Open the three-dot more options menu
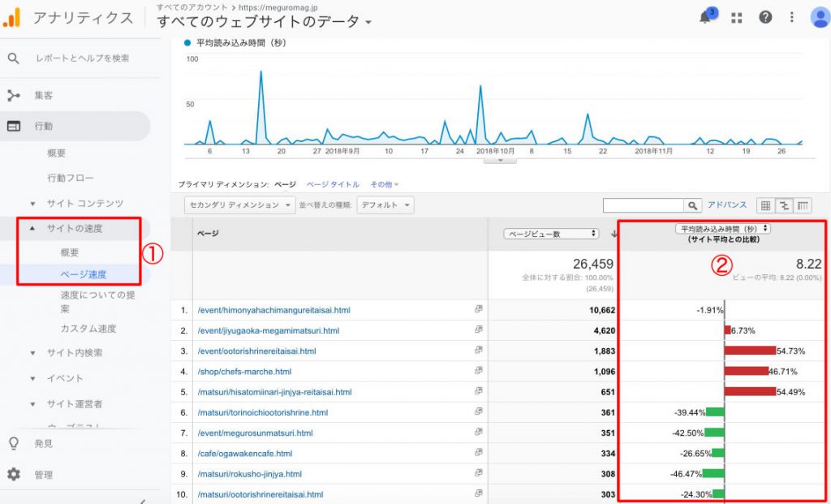Screen dimensions: 831x504 [x=792, y=18]
